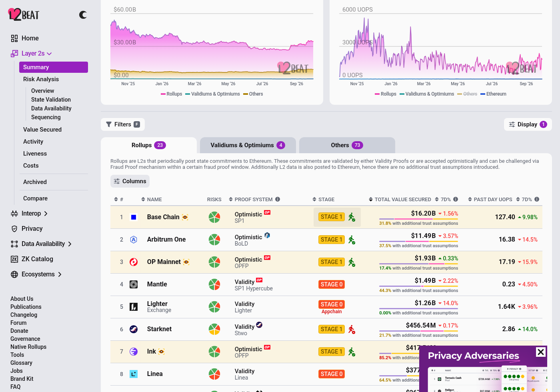Viewport: 560px width, 392px height.
Task: Select the Rollups tab
Action: click(x=149, y=145)
